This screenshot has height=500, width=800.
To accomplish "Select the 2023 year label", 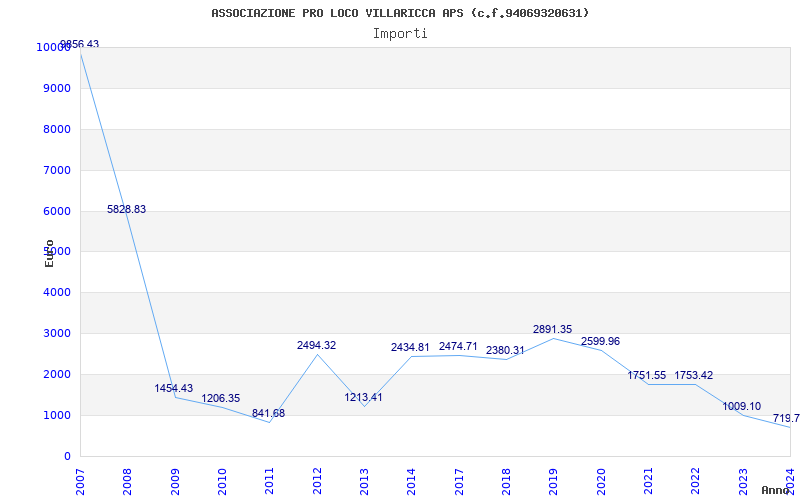I will coord(743,482).
